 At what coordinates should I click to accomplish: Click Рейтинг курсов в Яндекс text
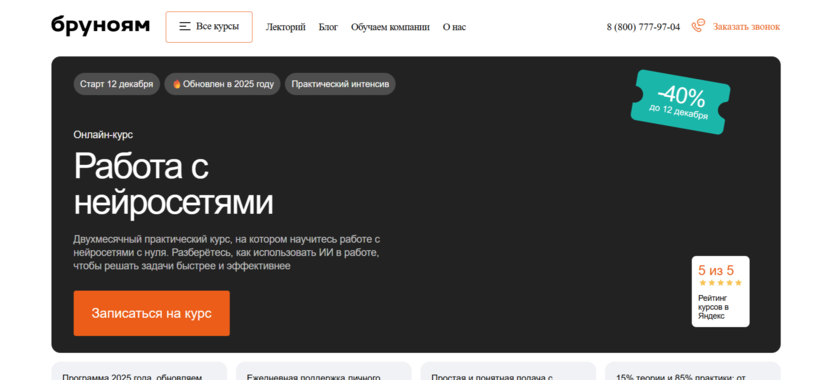coord(714,307)
